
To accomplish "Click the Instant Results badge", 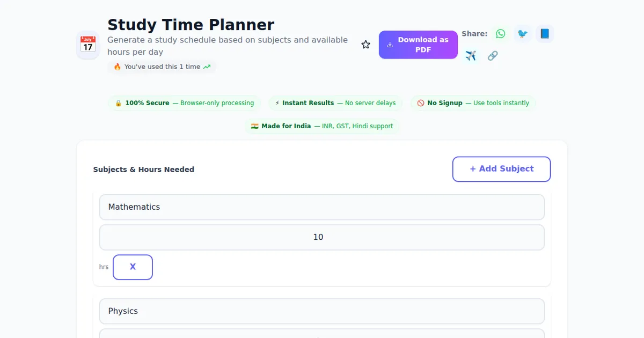I will [335, 103].
